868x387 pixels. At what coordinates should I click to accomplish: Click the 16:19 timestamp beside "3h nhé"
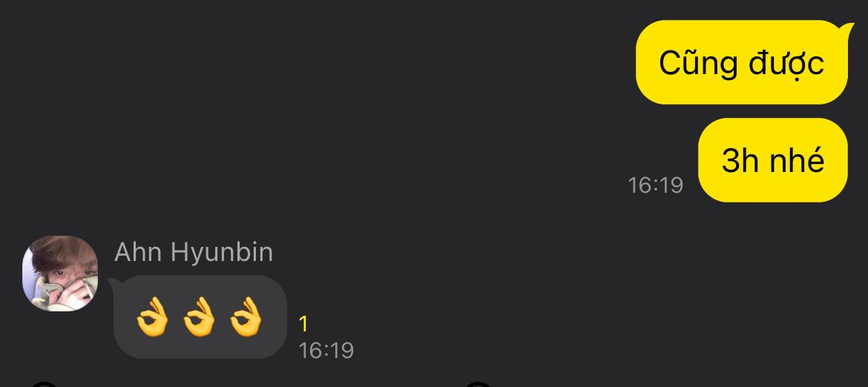655,185
